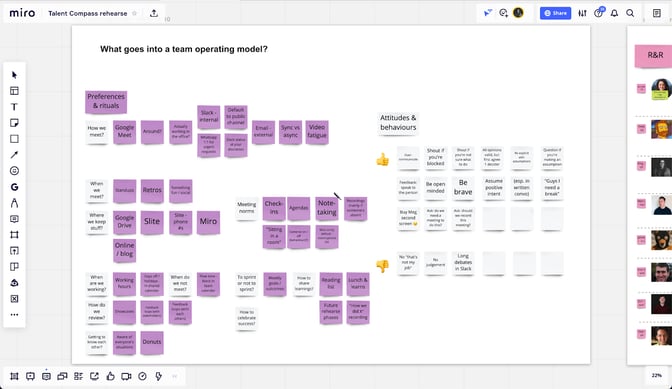Select the 'Online / blog' sticky note
672x389 pixels.
124,250
